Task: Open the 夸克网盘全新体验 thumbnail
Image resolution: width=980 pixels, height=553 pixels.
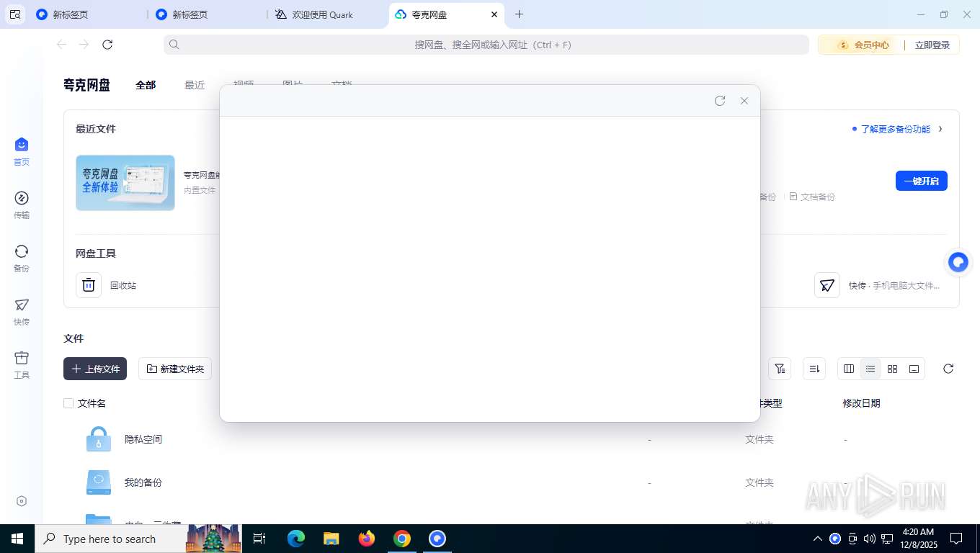Action: [125, 183]
